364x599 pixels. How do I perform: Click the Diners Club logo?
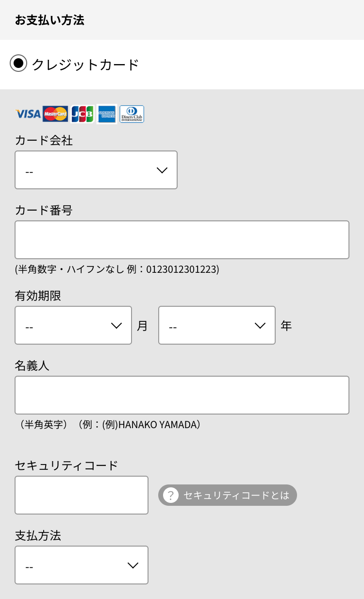[132, 114]
